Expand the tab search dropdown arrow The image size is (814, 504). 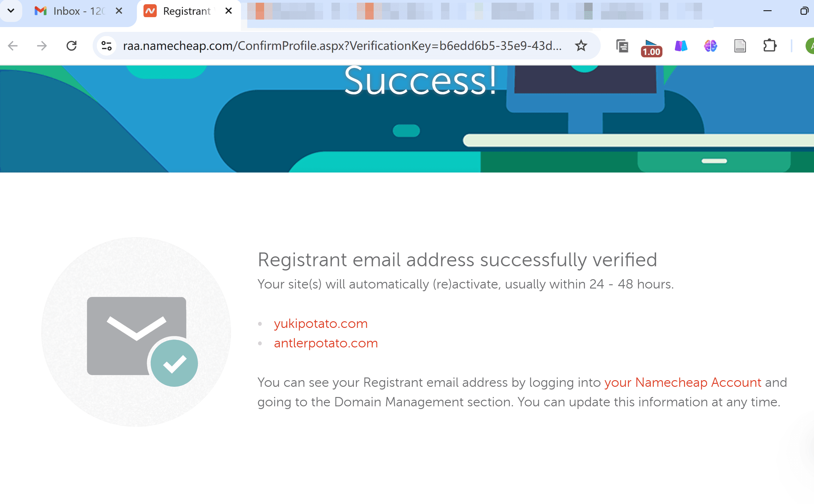tap(11, 11)
